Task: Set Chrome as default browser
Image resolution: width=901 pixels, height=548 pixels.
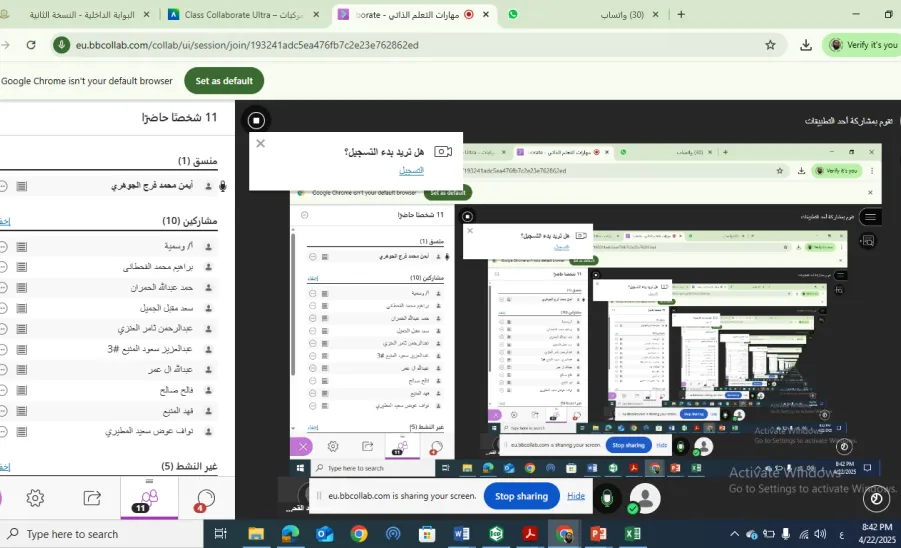Action: click(224, 81)
